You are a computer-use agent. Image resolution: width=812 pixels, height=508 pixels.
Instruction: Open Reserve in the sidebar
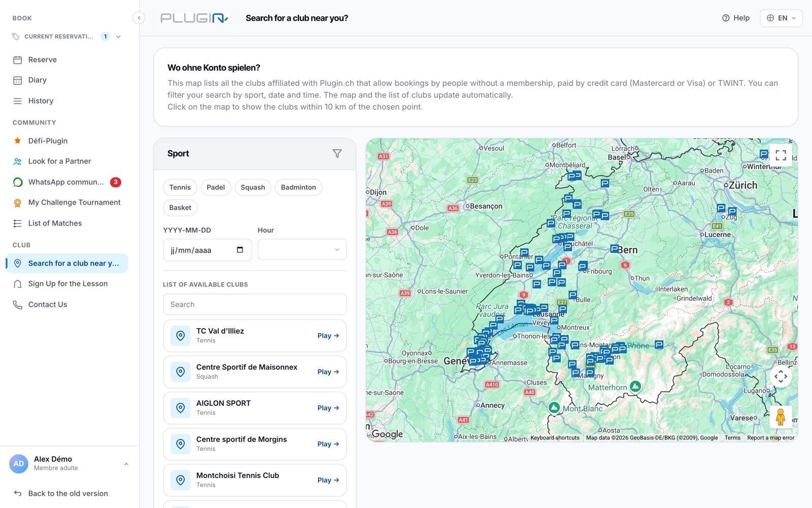67,59
